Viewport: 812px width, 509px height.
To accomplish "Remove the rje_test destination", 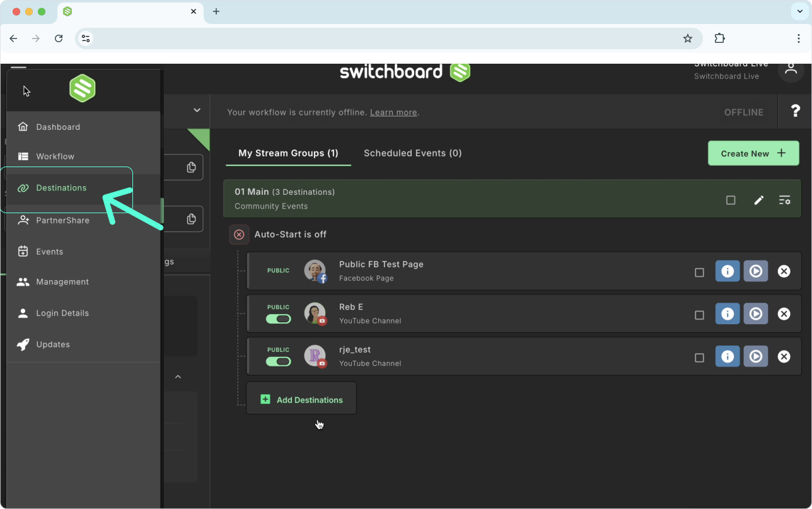I will click(x=784, y=356).
